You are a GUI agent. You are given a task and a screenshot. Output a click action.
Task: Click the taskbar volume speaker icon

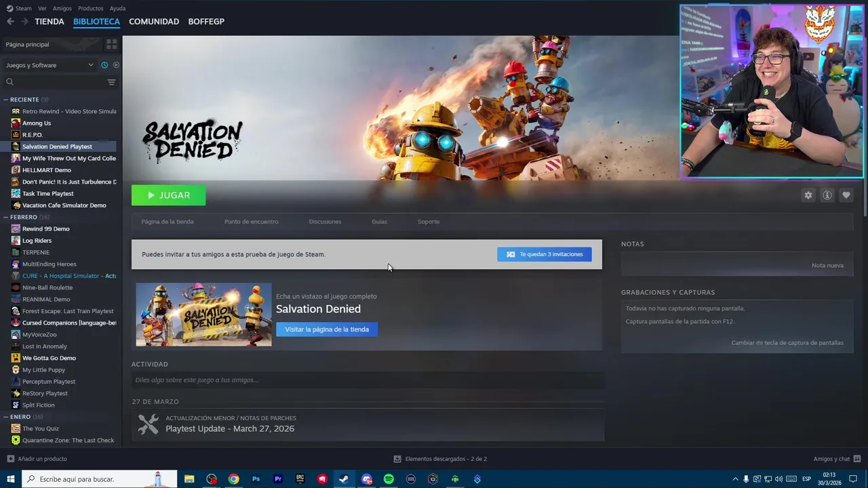coord(778,479)
